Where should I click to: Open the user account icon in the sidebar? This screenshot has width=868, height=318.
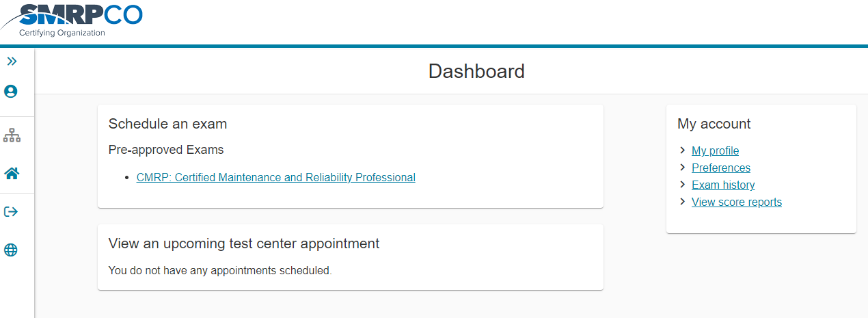point(11,92)
